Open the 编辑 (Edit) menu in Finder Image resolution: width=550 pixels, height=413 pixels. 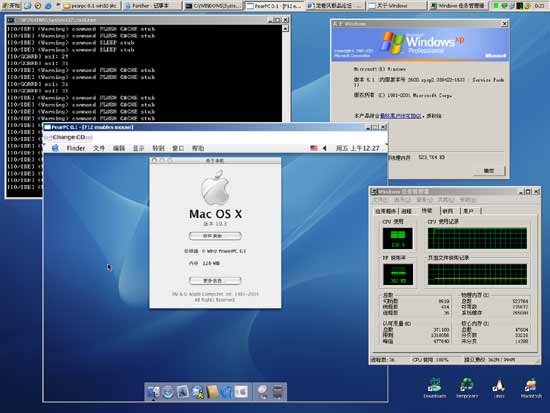click(x=119, y=148)
